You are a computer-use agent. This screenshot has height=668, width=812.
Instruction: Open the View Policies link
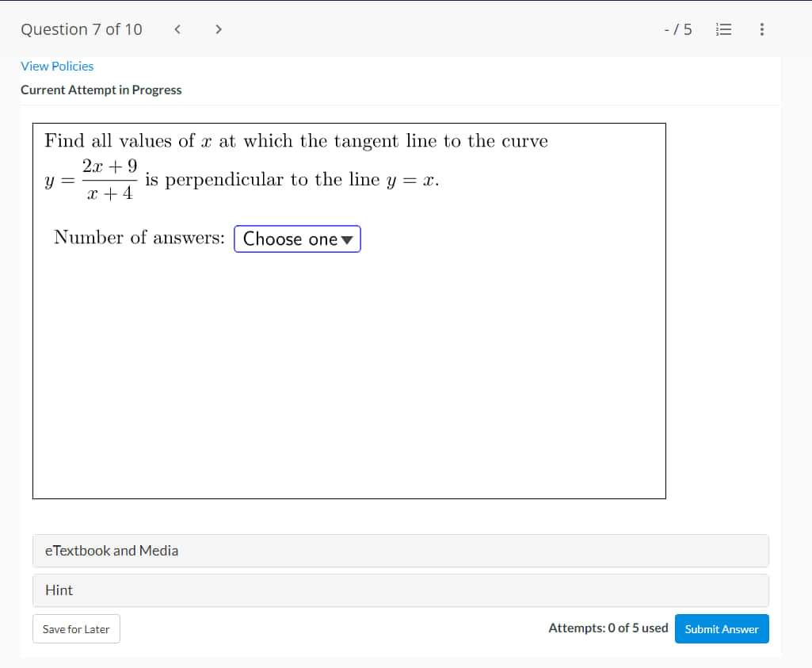(57, 66)
